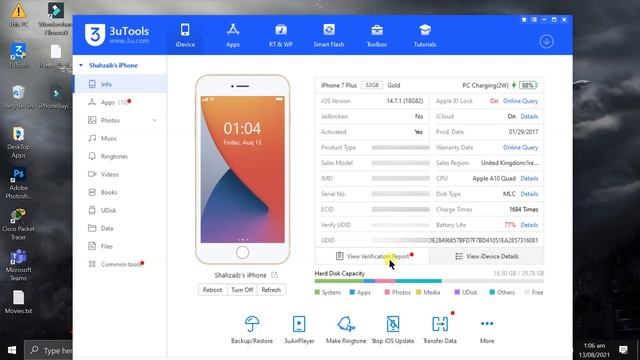The image size is (640, 360).
Task: Open Backup/Restore tool
Action: coord(252,330)
